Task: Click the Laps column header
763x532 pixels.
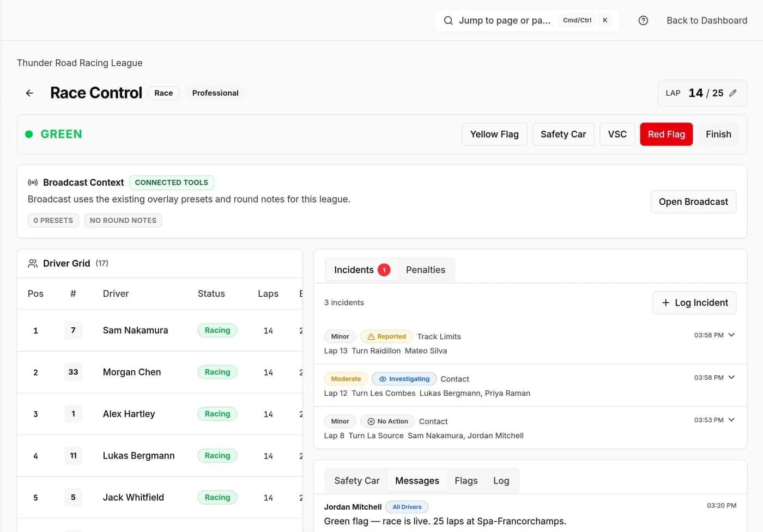Action: [x=268, y=294]
